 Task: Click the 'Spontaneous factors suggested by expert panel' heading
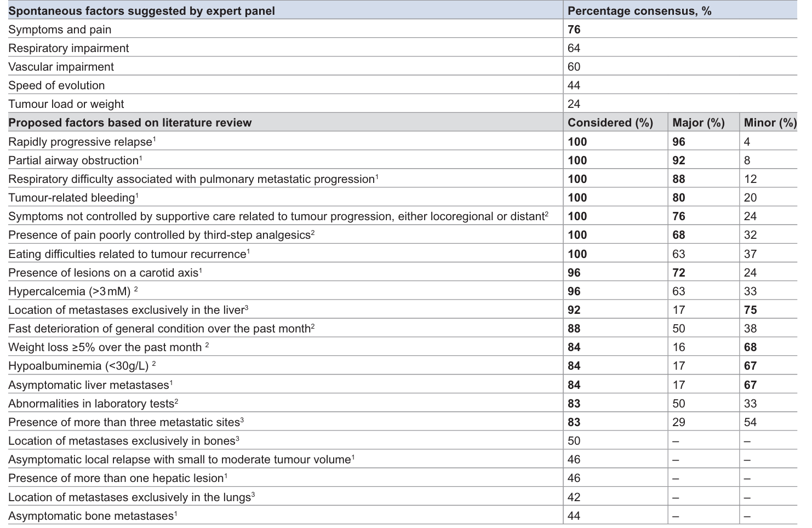[x=141, y=11]
